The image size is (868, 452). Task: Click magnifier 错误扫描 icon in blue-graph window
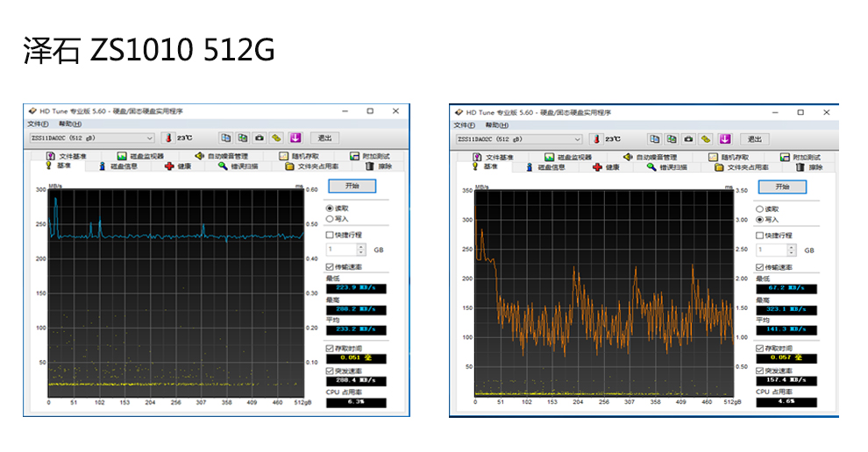223,166
